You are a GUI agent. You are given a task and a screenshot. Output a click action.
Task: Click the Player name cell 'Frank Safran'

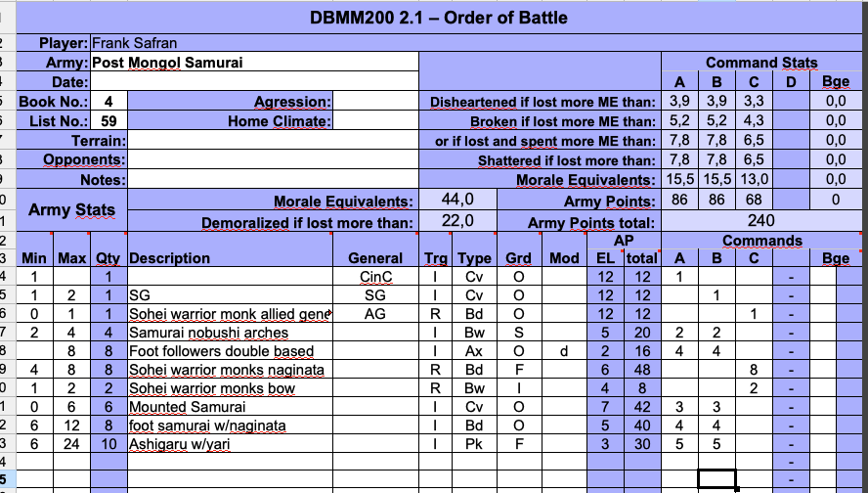[x=136, y=43]
